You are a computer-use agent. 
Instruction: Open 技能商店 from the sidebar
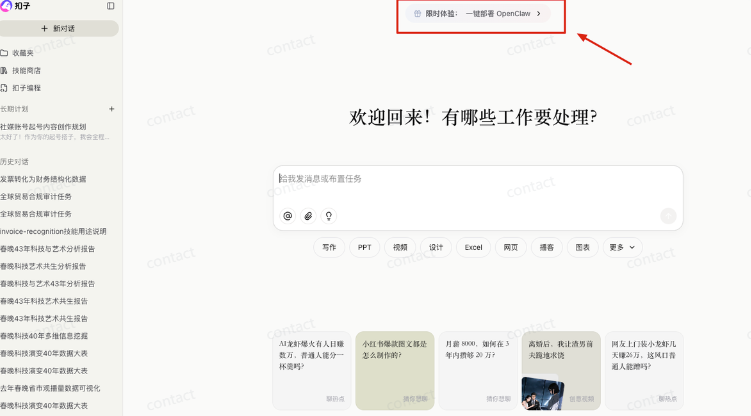[x=26, y=70]
